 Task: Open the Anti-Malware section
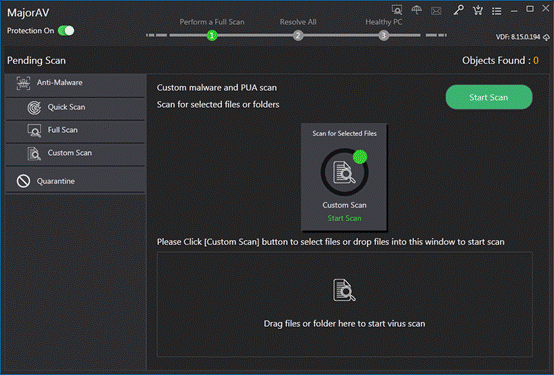pos(75,85)
